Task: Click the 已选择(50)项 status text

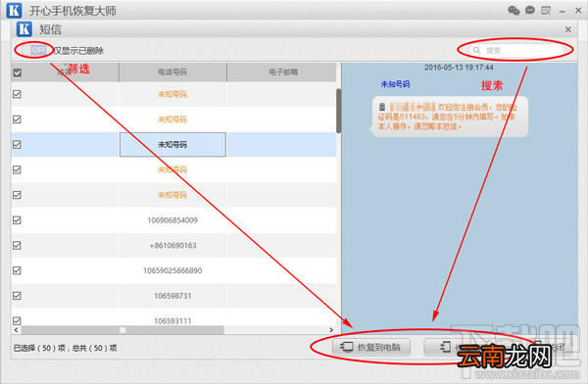Action: [65, 349]
